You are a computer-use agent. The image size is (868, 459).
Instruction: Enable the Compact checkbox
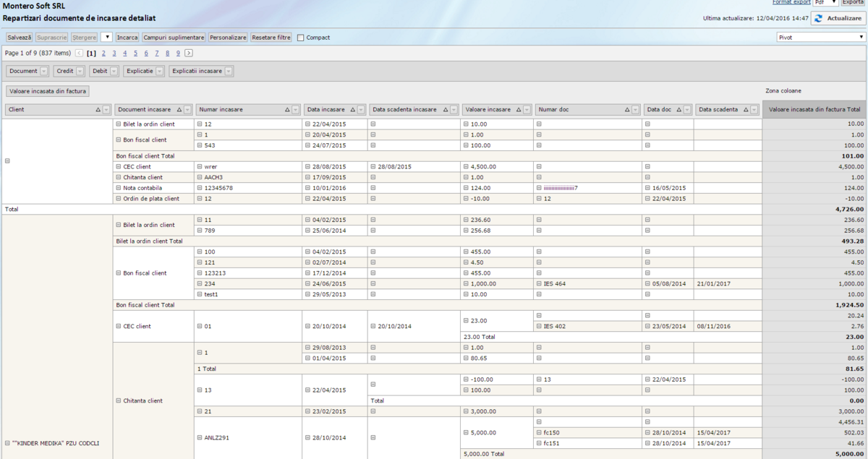coord(300,38)
